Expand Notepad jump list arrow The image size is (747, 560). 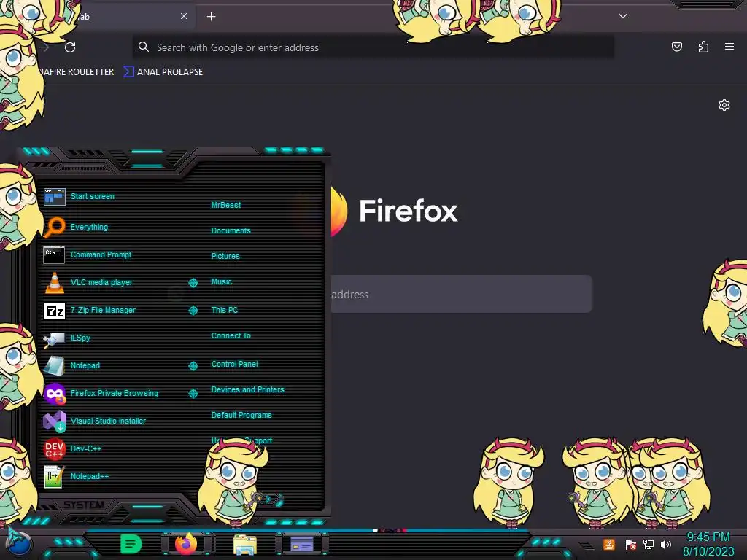[x=193, y=366]
